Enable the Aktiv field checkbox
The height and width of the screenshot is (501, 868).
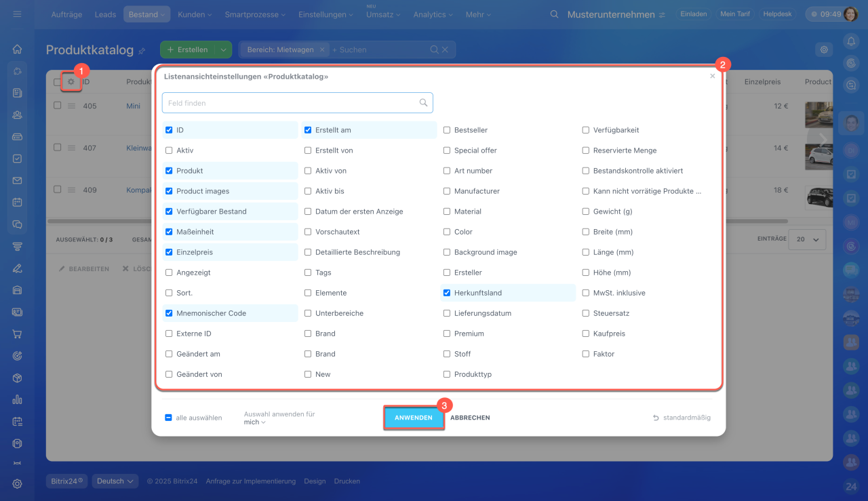tap(169, 151)
